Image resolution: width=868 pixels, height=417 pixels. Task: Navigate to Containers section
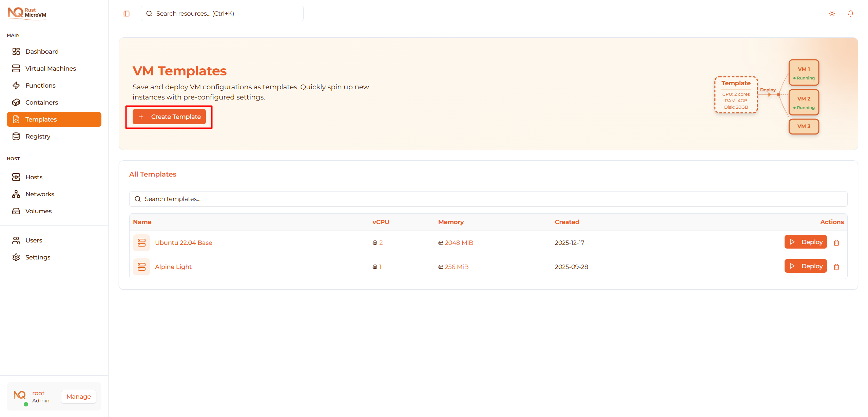(41, 103)
